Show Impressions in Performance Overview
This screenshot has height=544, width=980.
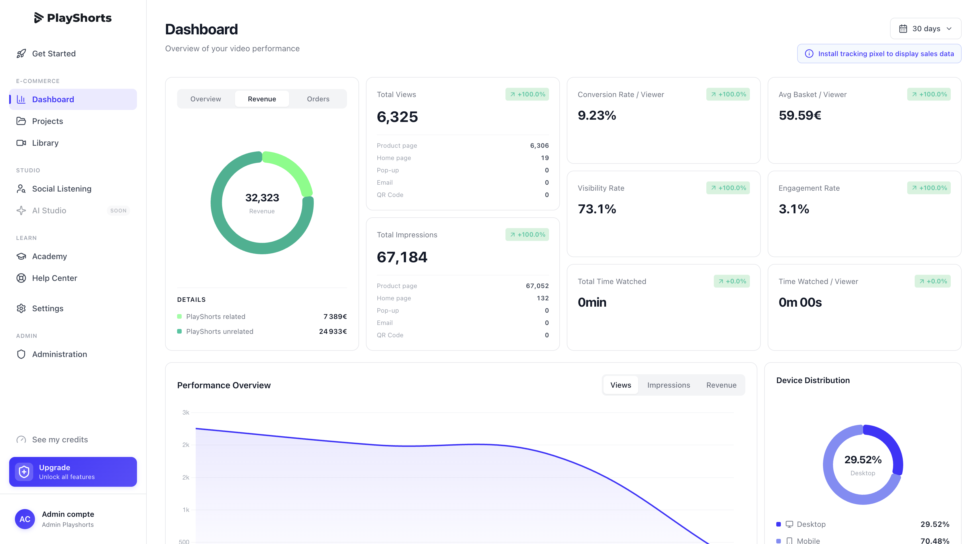tap(669, 385)
